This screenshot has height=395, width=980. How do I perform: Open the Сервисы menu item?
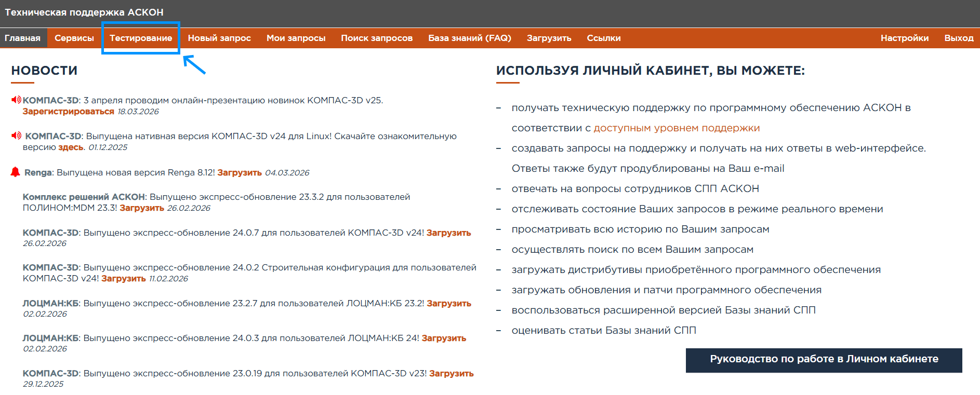[x=74, y=38]
